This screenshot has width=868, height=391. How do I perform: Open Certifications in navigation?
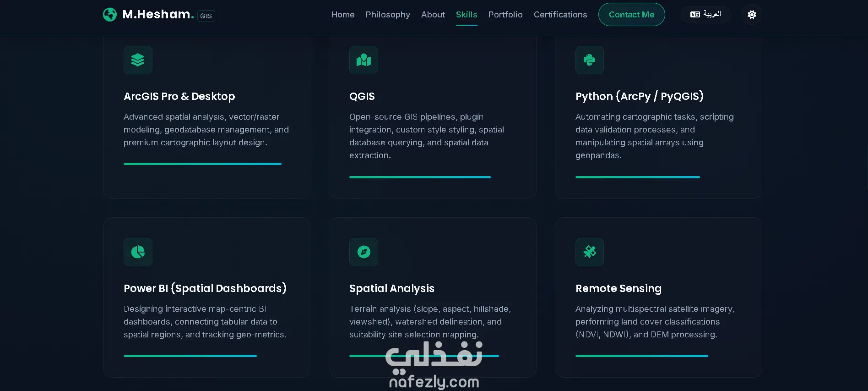[x=560, y=15]
